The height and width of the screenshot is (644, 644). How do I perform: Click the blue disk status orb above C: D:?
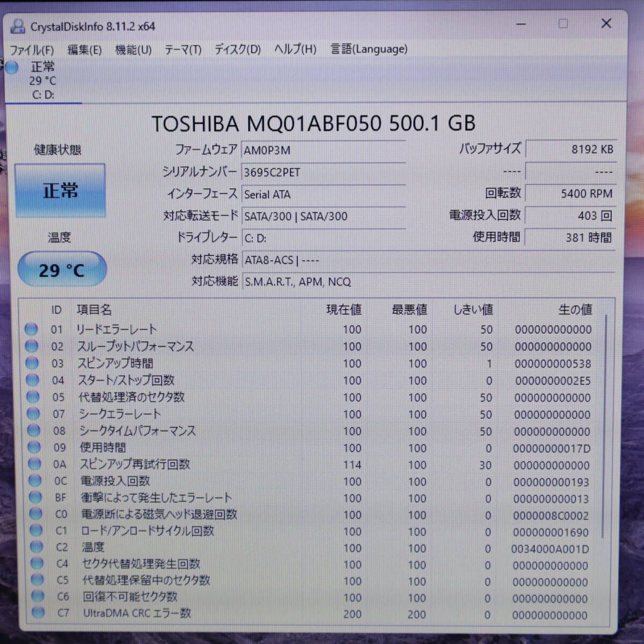coord(12,67)
